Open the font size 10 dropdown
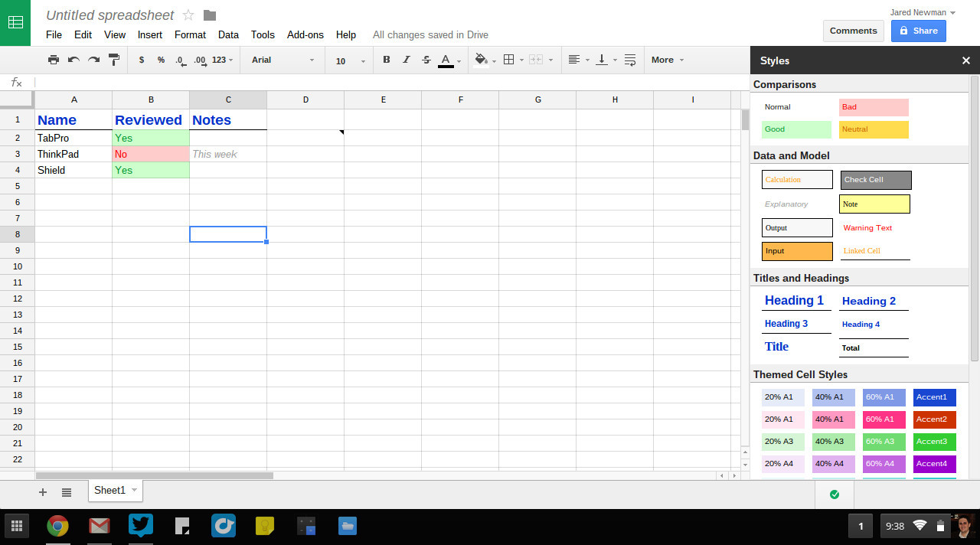The width and height of the screenshot is (980, 545). pos(350,60)
